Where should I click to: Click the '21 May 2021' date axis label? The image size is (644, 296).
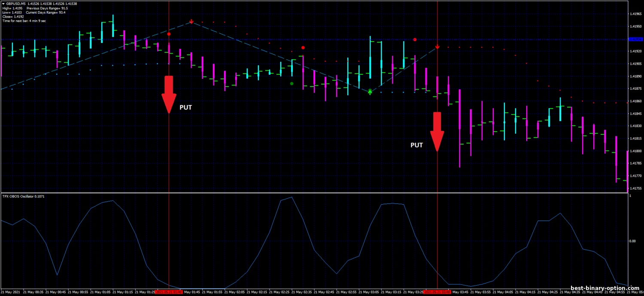coord(11,292)
